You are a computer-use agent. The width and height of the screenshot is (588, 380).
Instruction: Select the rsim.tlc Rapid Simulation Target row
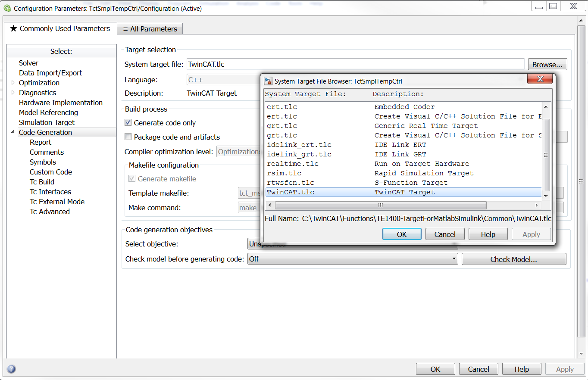tap(403, 173)
